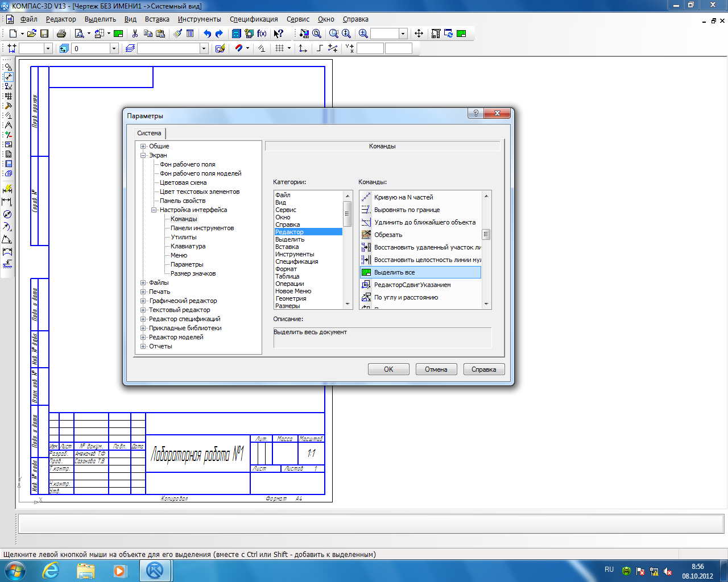Click the Measurement compass icon on left sidebar
Image resolution: width=728 pixels, height=582 pixels.
[x=8, y=125]
